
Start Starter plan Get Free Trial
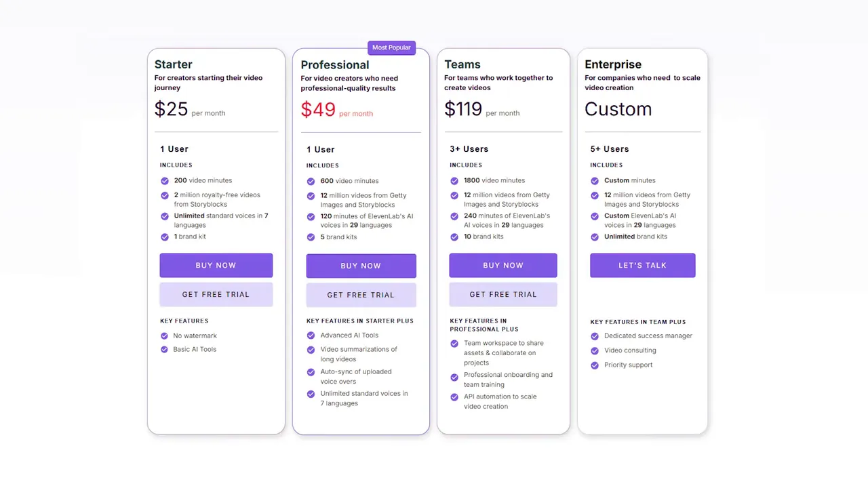coord(216,295)
